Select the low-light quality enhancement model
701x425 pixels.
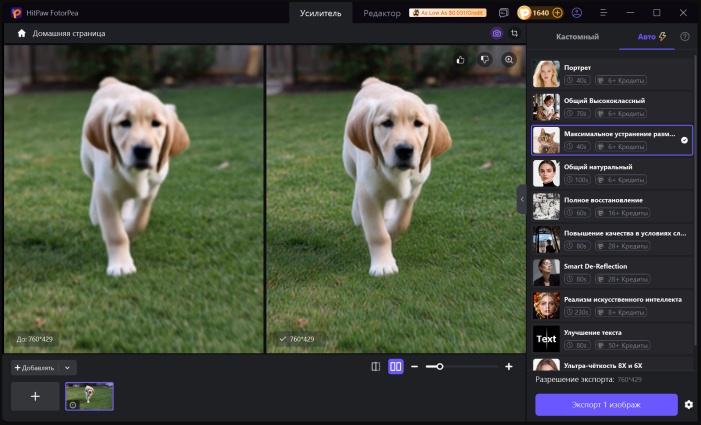pos(612,239)
